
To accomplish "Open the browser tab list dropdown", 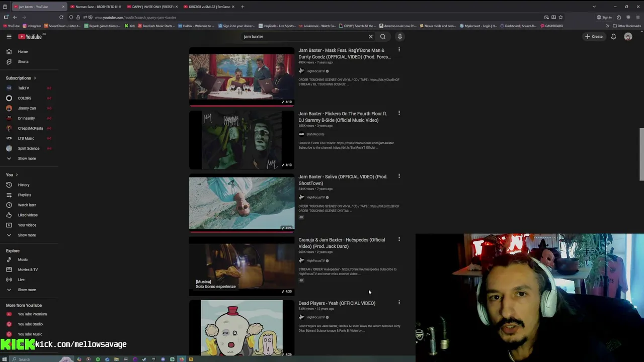I will tap(594, 7).
